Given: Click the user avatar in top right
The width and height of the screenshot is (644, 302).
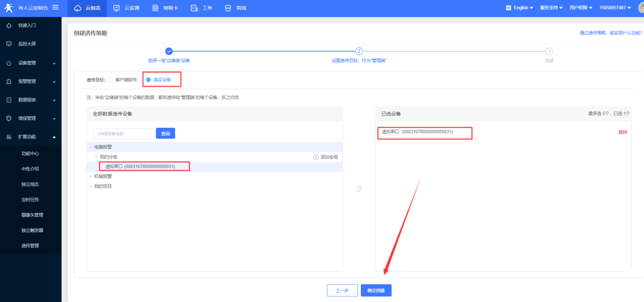Looking at the screenshot, I should tap(640, 8).
